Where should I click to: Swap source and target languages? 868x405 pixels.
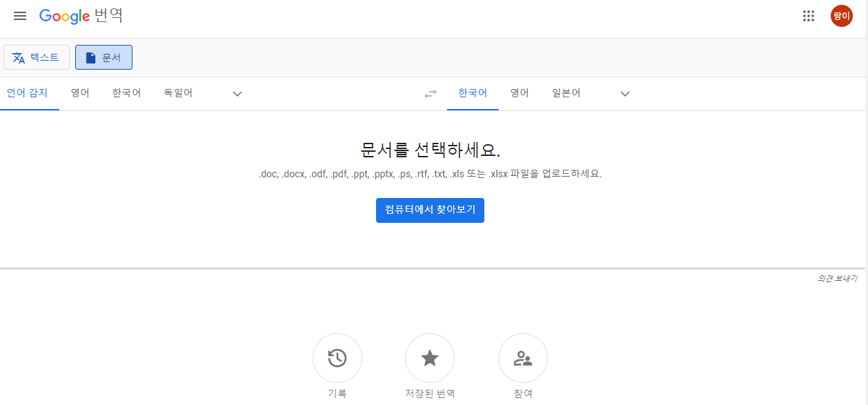(x=431, y=94)
